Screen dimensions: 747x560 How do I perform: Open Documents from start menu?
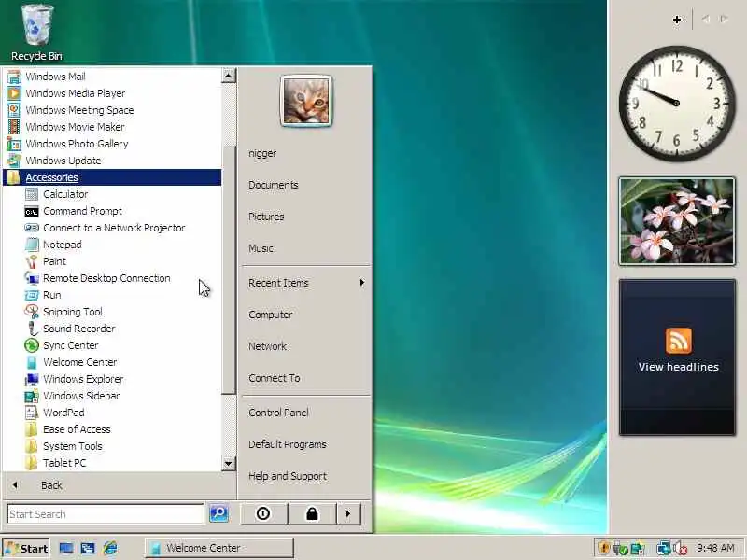(273, 185)
